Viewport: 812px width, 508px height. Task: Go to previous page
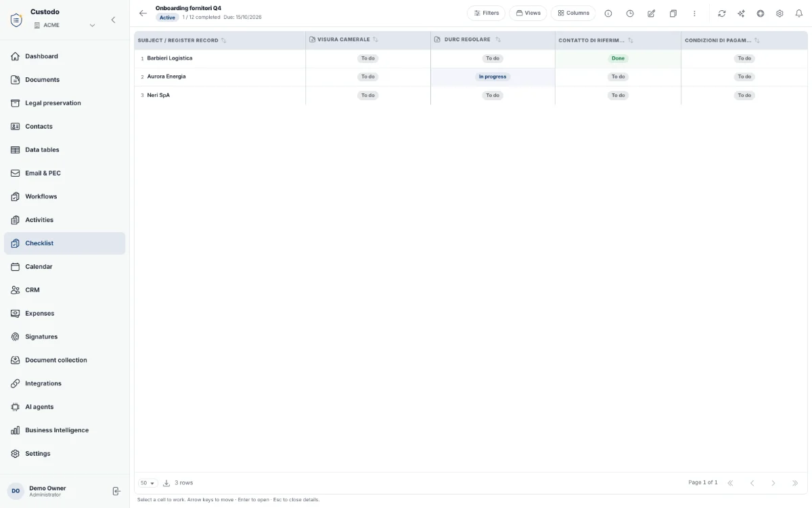click(x=752, y=483)
